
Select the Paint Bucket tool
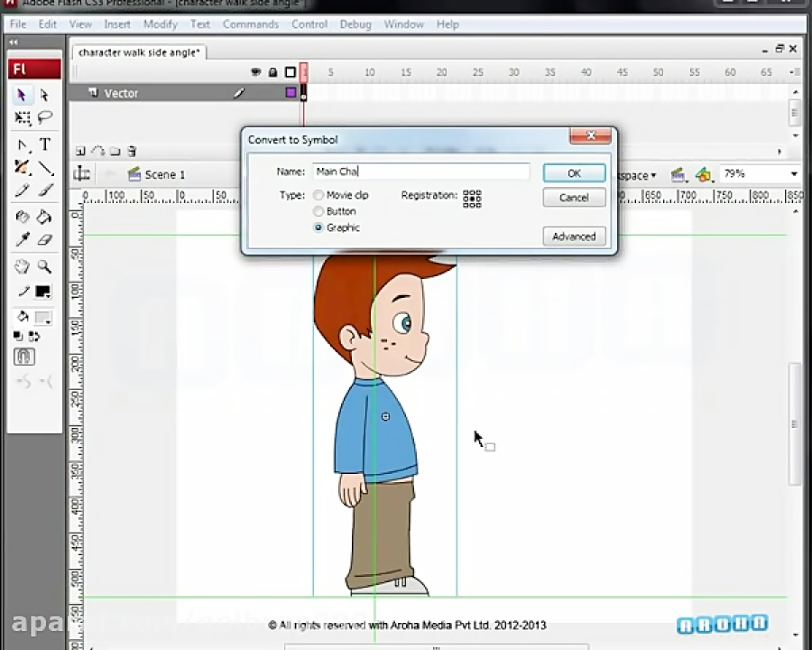coord(42,217)
